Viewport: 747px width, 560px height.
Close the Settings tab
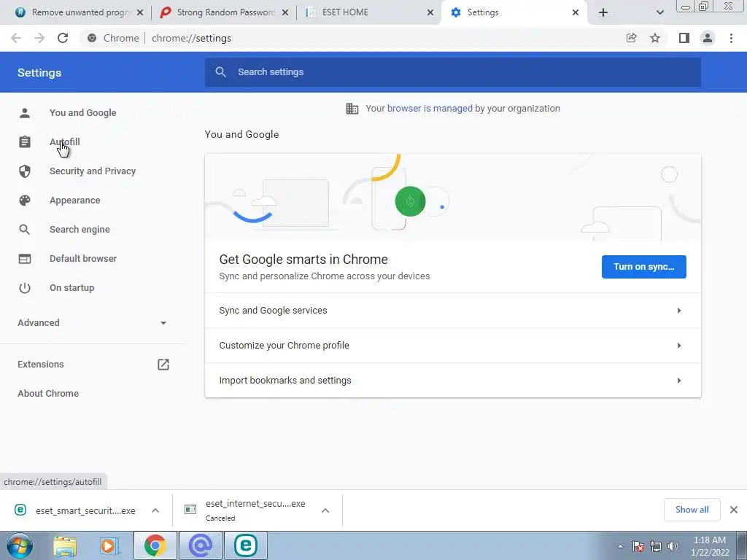coord(576,12)
